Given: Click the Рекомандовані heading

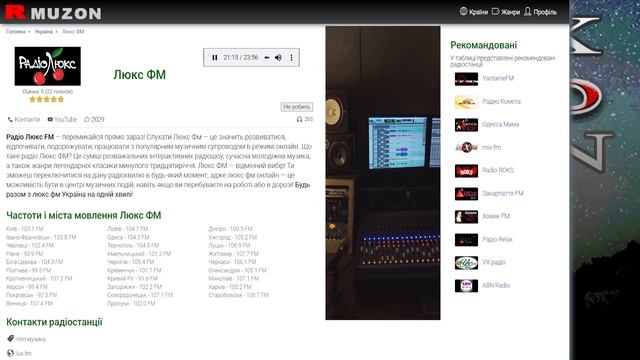Looking at the screenshot, I should click(484, 45).
